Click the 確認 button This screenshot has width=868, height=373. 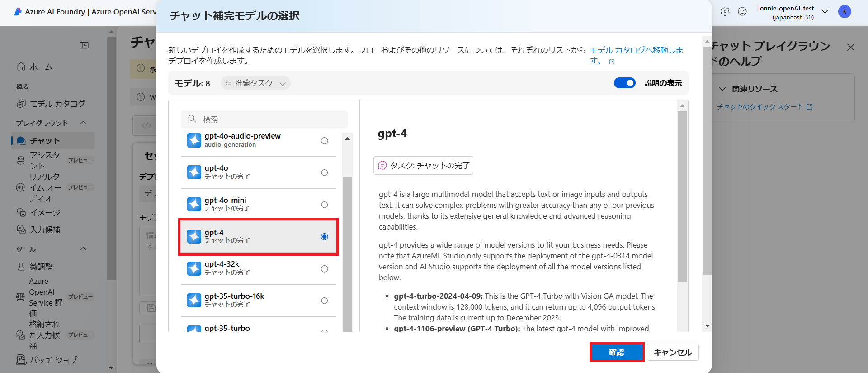coord(617,352)
